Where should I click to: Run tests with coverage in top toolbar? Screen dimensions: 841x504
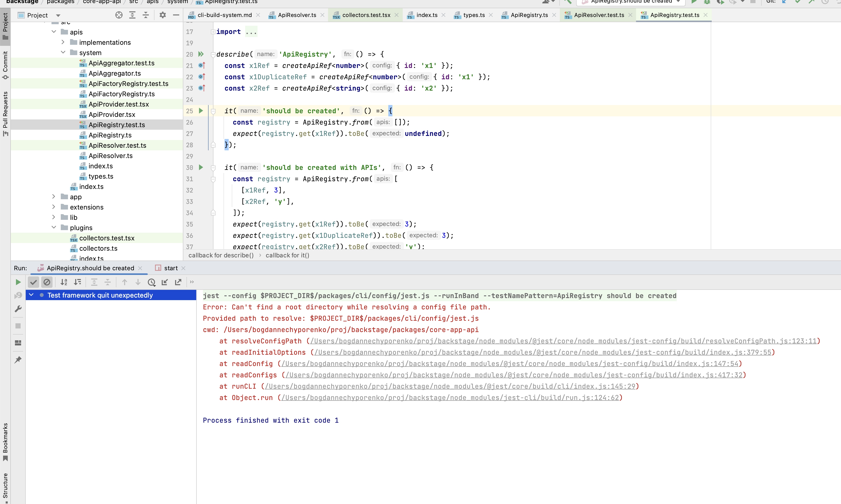(x=720, y=2)
